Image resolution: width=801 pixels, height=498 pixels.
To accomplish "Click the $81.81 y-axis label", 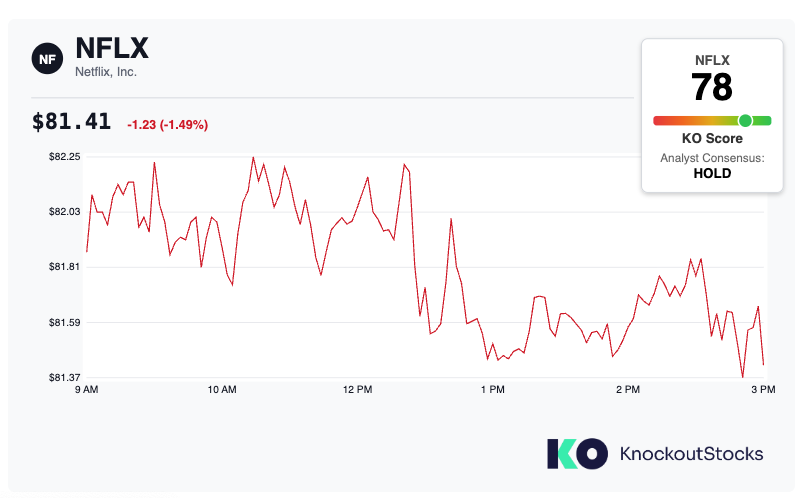I will coord(65,267).
